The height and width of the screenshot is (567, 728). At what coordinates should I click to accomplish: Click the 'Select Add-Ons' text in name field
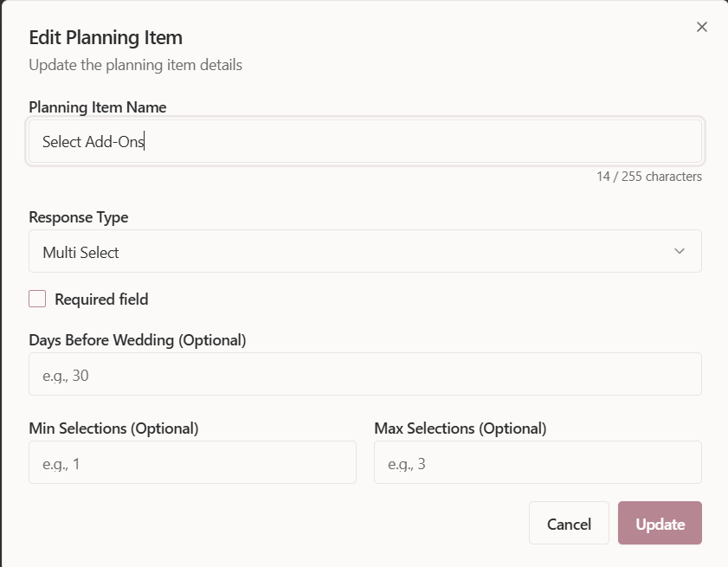93,142
